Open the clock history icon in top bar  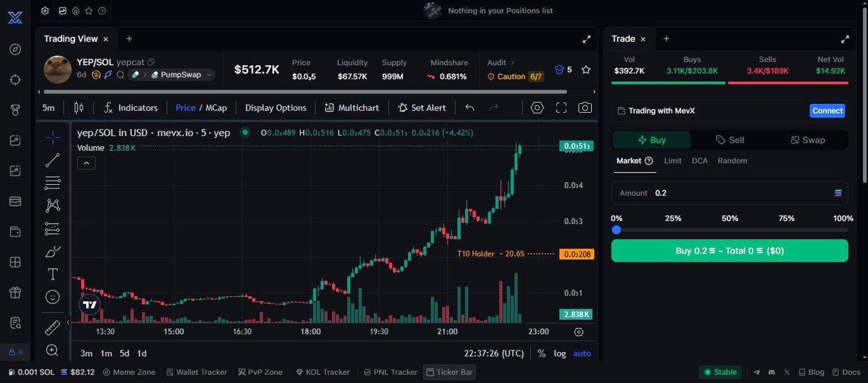click(102, 11)
